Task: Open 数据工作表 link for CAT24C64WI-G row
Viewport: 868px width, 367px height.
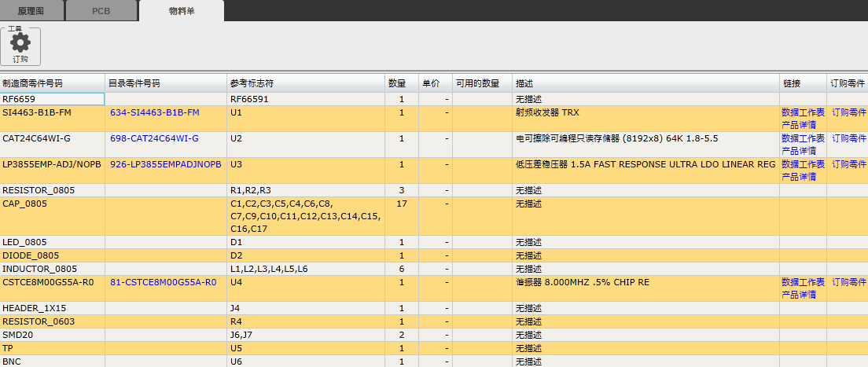Action: click(803, 138)
